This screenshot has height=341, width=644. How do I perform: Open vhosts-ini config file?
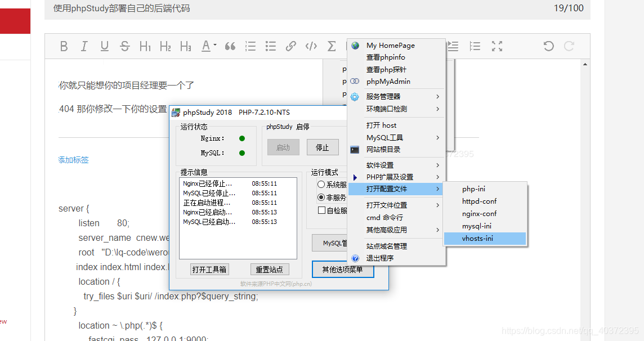[485, 239]
